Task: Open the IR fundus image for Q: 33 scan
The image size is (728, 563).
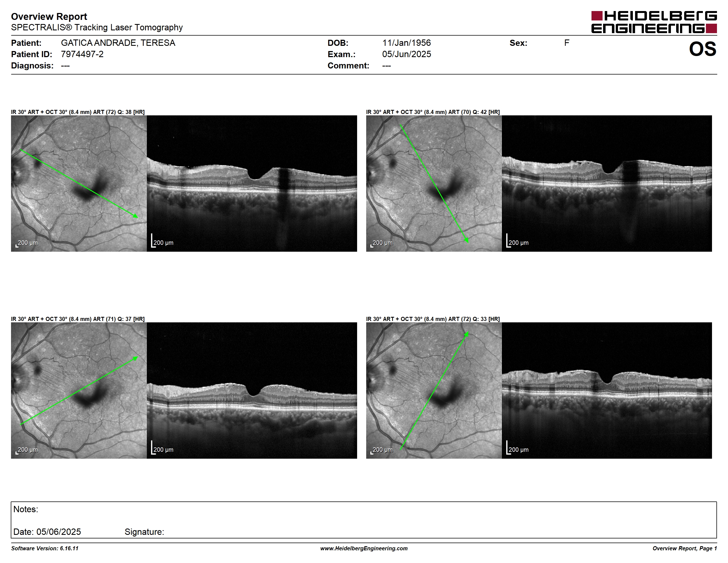Action: click(434, 390)
